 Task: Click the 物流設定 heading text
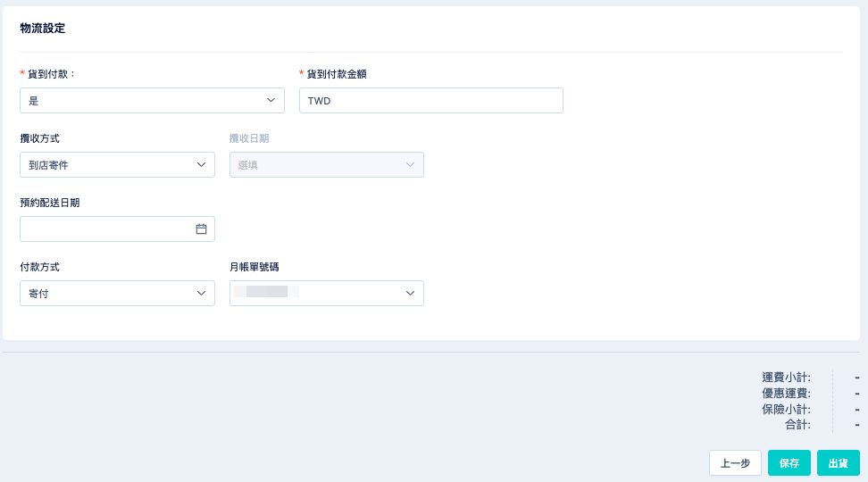click(x=43, y=29)
